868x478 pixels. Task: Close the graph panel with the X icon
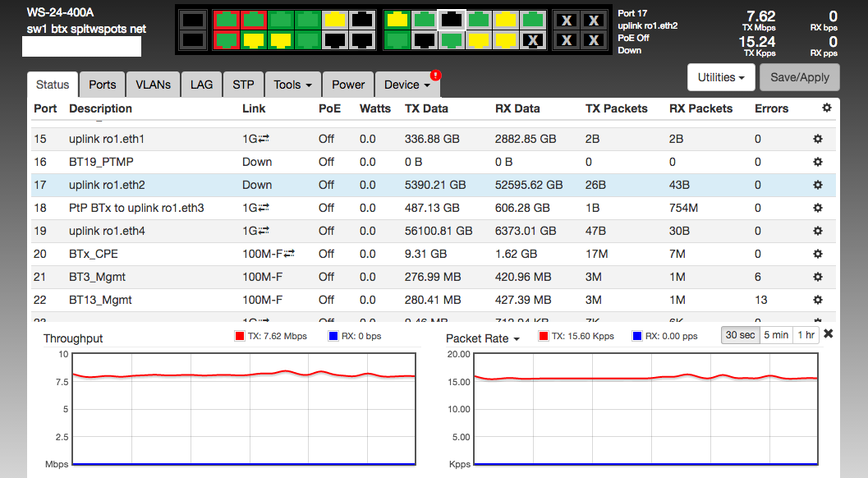828,334
